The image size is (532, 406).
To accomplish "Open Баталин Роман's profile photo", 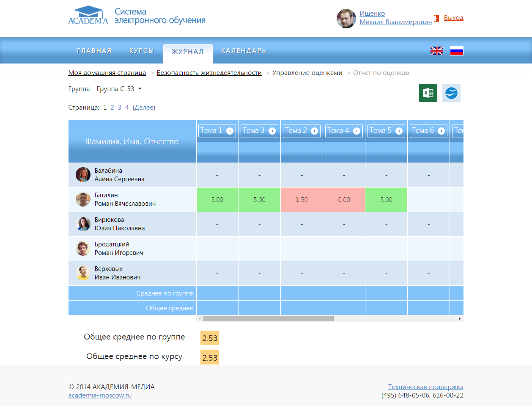I will click(x=83, y=199).
